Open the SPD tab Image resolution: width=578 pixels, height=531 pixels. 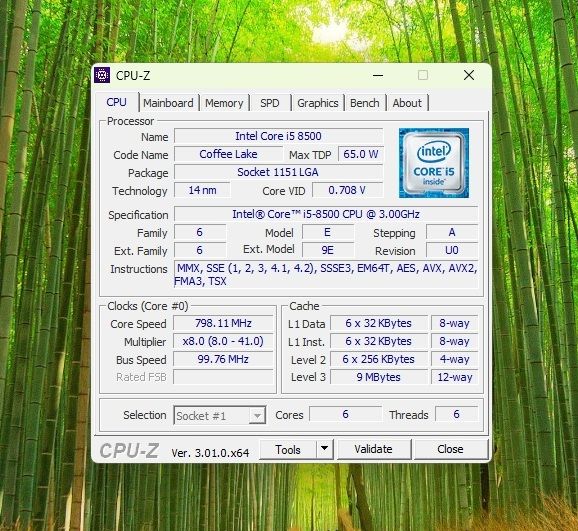[270, 103]
